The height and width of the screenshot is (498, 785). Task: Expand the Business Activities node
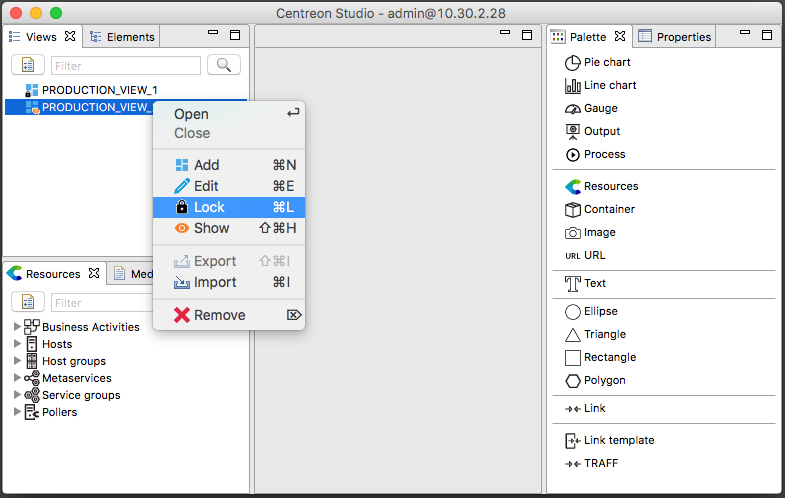[17, 327]
